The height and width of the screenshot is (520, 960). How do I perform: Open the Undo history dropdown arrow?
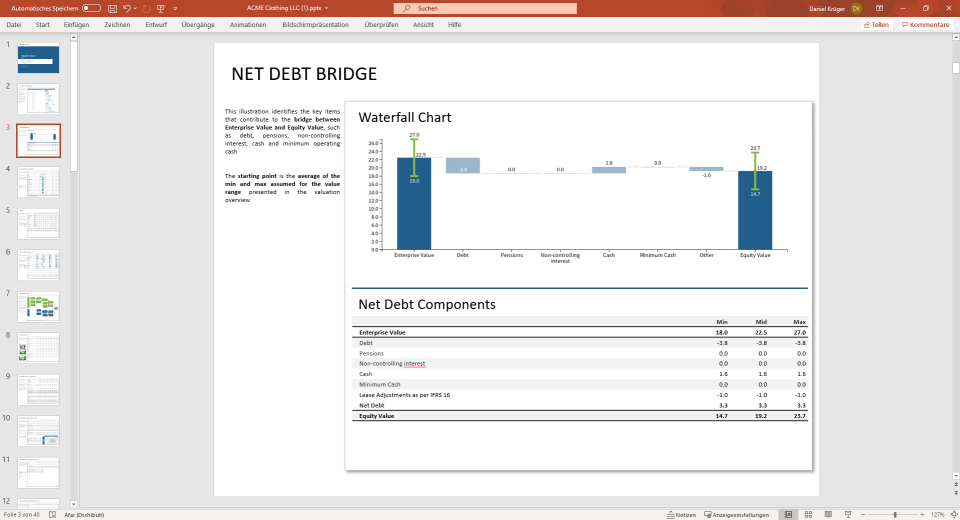click(x=135, y=9)
